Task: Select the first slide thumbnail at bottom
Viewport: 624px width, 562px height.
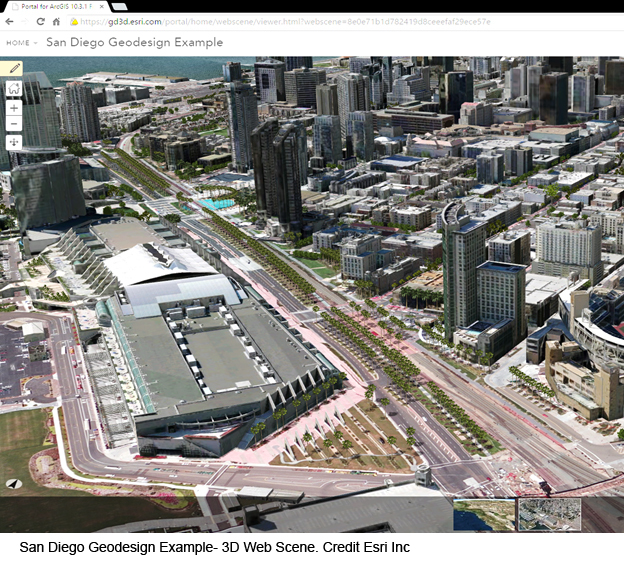Action: pos(483,514)
